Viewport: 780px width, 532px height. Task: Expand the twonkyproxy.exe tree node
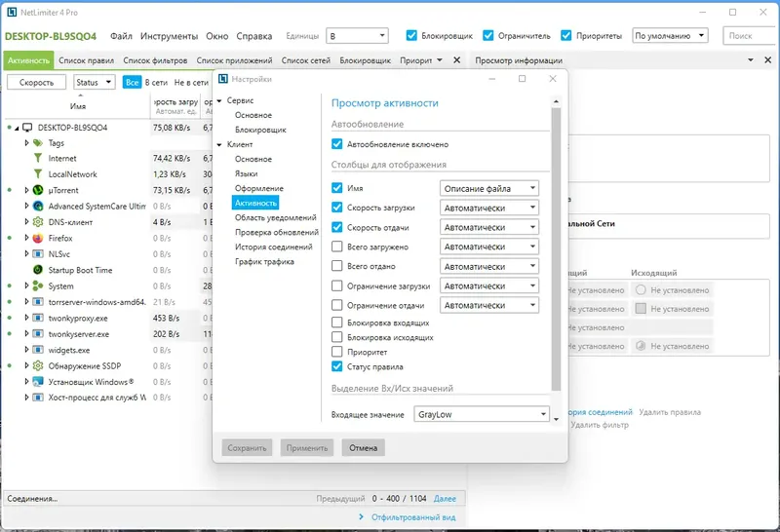point(26,318)
